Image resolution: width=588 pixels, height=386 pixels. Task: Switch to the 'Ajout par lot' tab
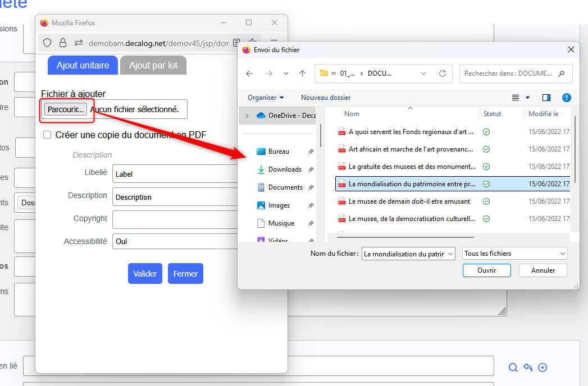pyautogui.click(x=153, y=65)
